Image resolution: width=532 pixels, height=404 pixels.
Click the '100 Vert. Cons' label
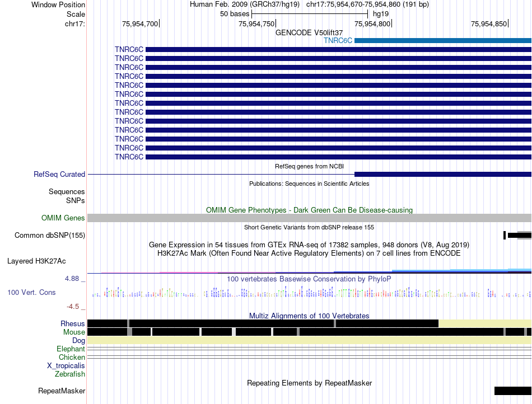pyautogui.click(x=31, y=292)
